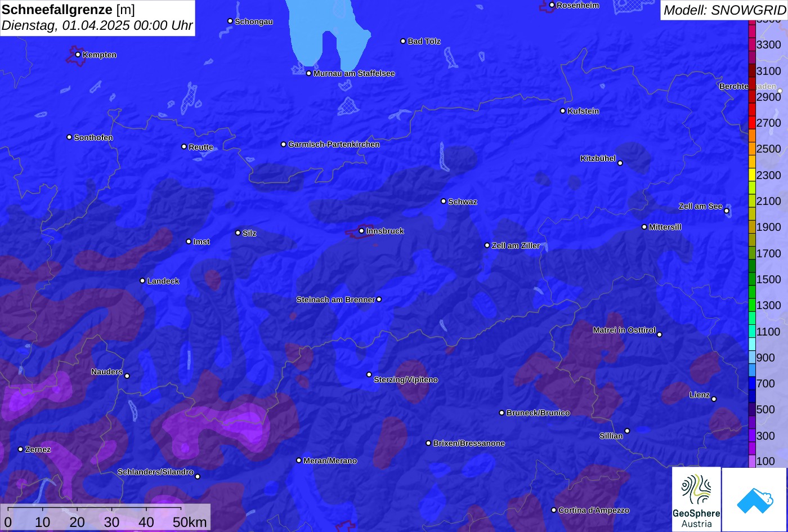The image size is (788, 532).
Task: Click the GeoSphere Austria logo
Action: 696,499
